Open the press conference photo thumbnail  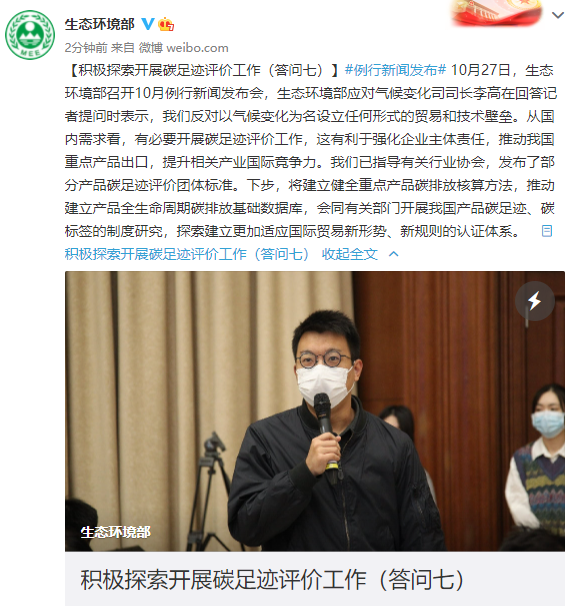click(x=315, y=411)
